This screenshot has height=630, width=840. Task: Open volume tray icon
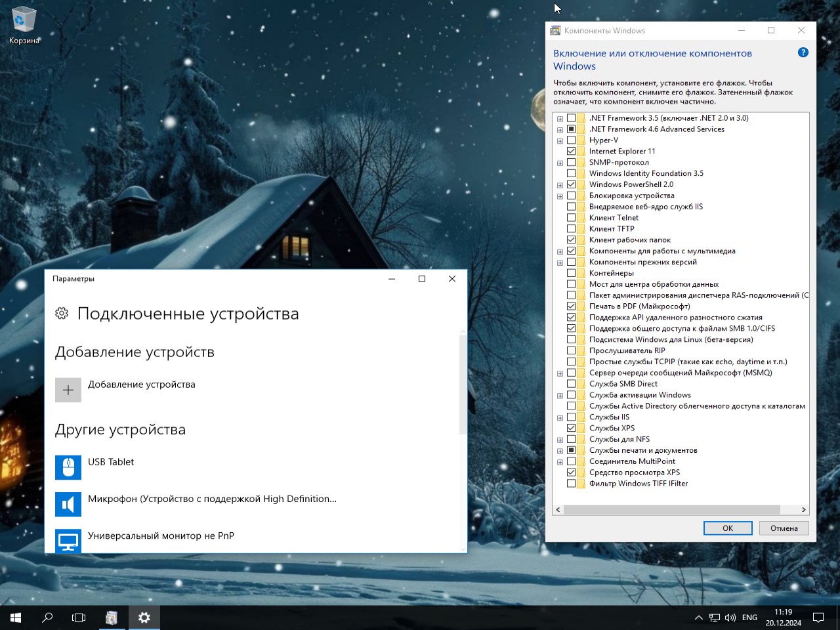pyautogui.click(x=730, y=618)
